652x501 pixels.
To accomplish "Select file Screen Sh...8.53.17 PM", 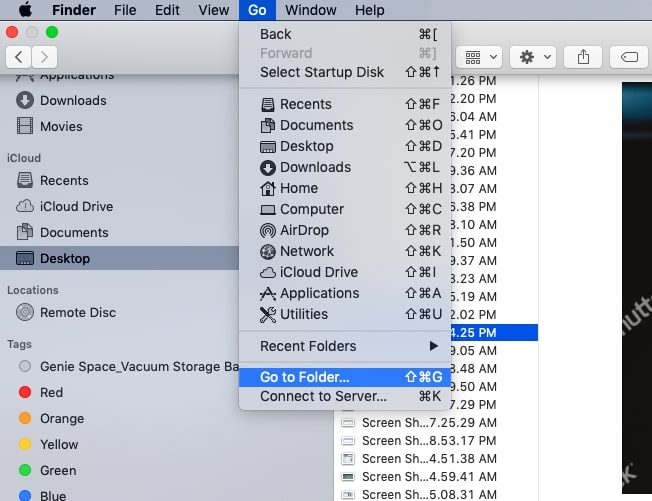I will 436,440.
